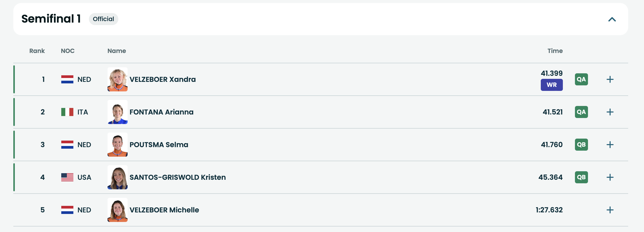This screenshot has height=232, width=644.
Task: Click QA badge in Fontana's row
Action: point(581,112)
